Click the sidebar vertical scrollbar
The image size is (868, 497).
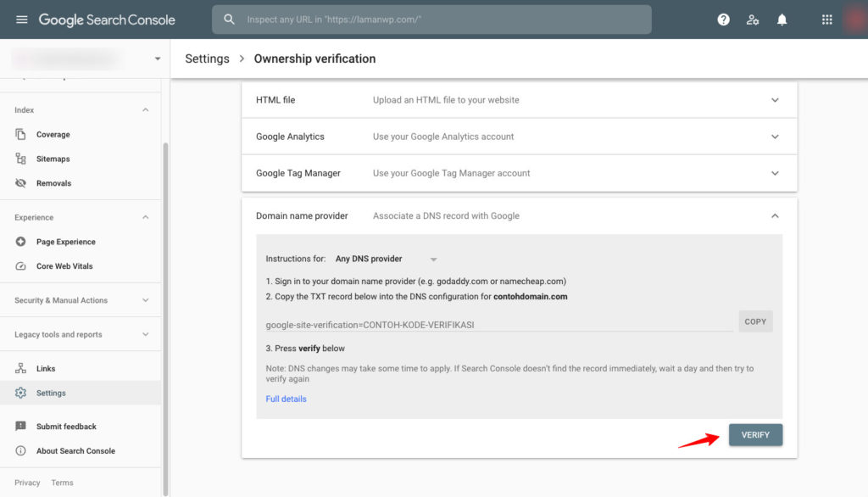[165, 319]
